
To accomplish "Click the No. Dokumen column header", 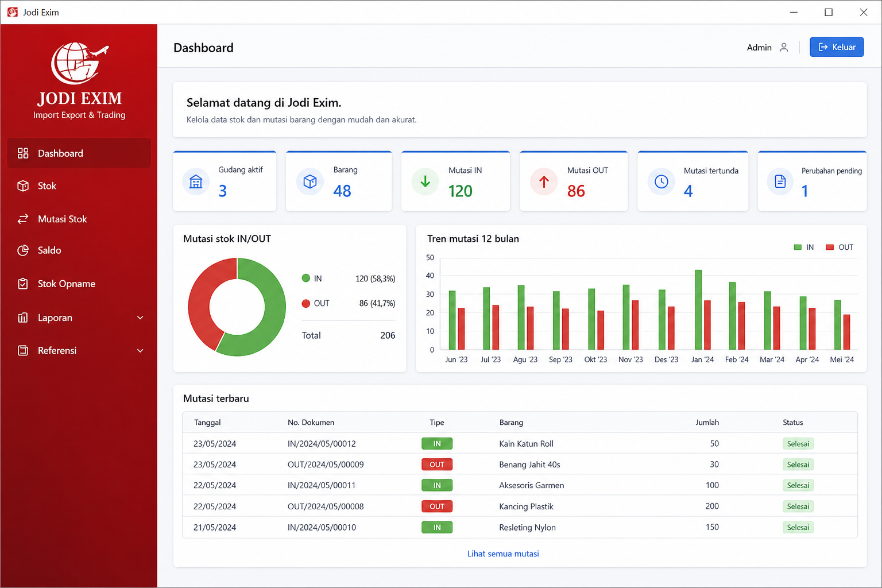I will (x=311, y=422).
